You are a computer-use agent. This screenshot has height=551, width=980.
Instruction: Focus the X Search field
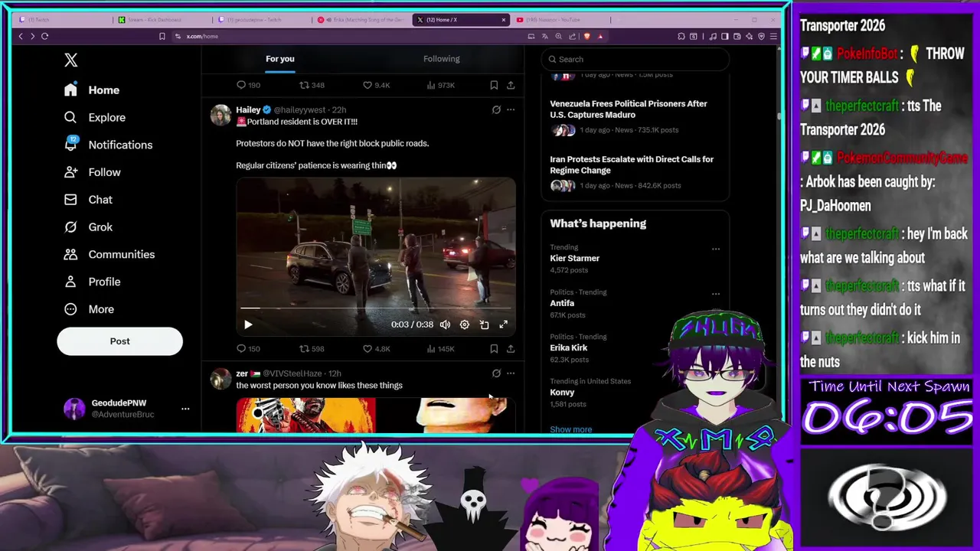(x=635, y=59)
